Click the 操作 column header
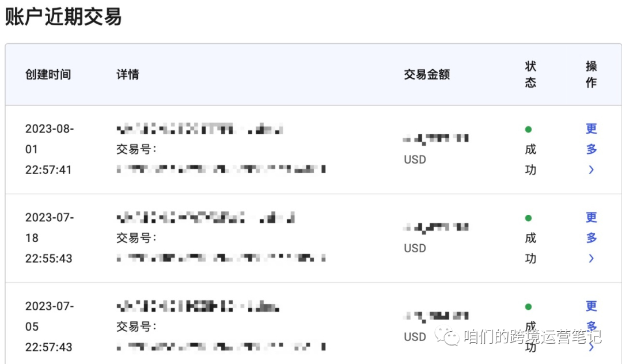 pyautogui.click(x=591, y=74)
